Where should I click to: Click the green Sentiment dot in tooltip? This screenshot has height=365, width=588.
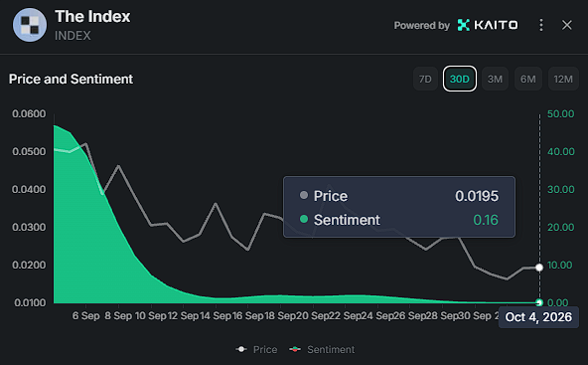coord(304,219)
